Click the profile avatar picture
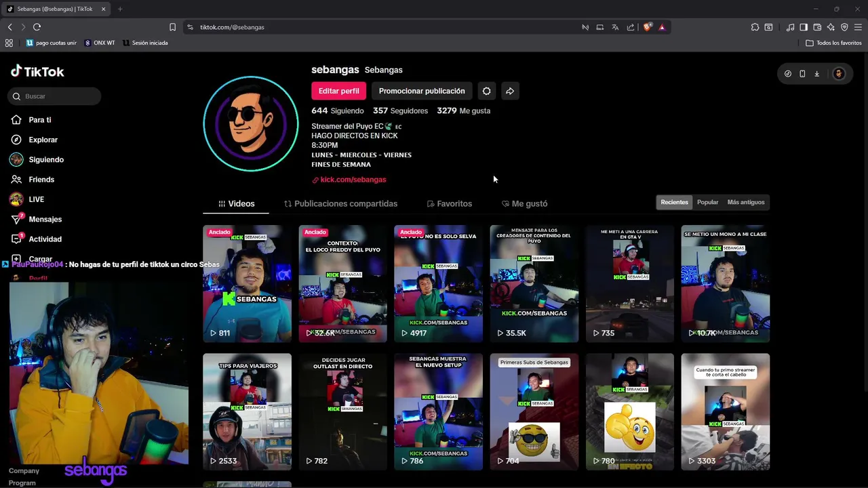868x488 pixels. [x=251, y=123]
